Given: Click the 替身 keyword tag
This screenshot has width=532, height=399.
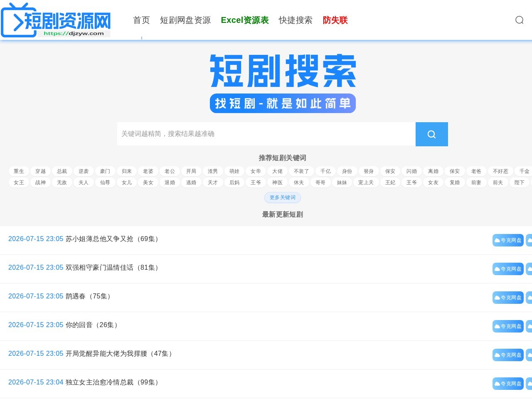Looking at the screenshot, I should (369, 171).
